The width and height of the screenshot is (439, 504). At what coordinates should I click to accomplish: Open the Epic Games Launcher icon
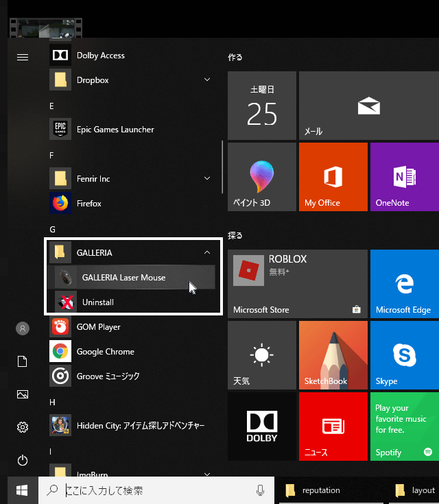(x=60, y=129)
